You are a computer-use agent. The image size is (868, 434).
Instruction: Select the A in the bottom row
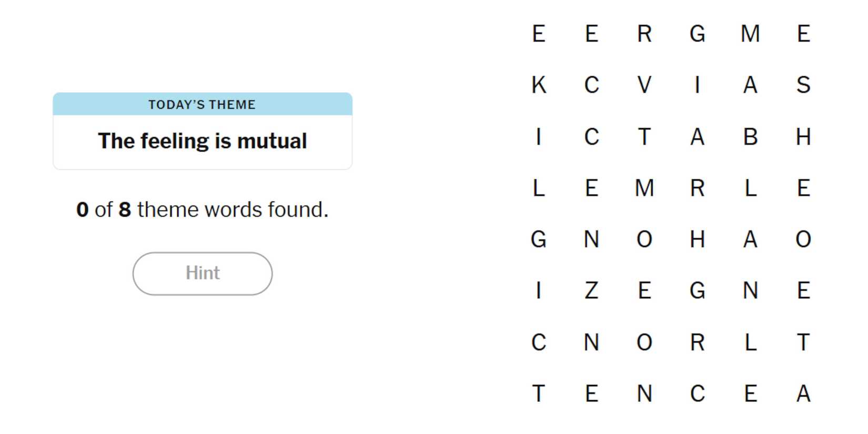coord(803,393)
